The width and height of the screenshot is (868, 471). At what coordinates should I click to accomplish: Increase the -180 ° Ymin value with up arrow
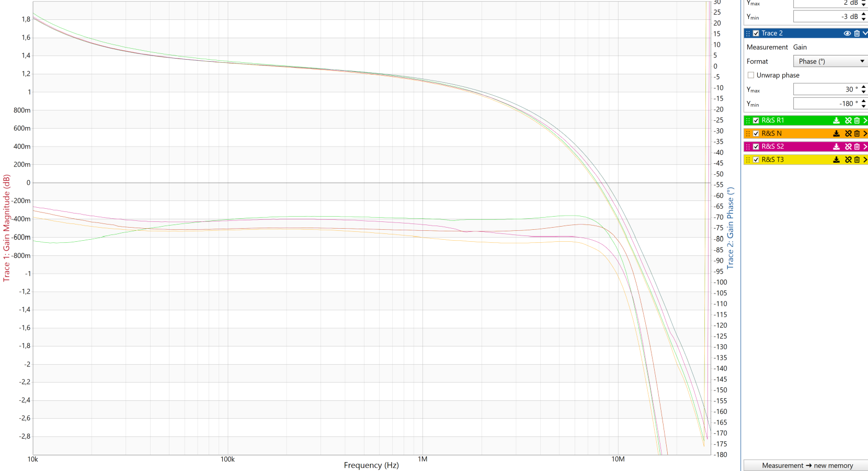coord(864,101)
